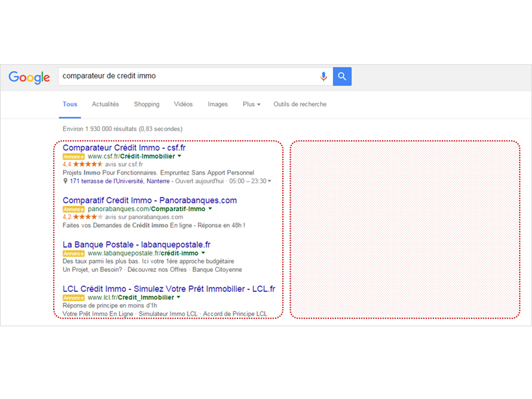
Task: Click 'Découvrez nos Offres' text
Action: (157, 270)
